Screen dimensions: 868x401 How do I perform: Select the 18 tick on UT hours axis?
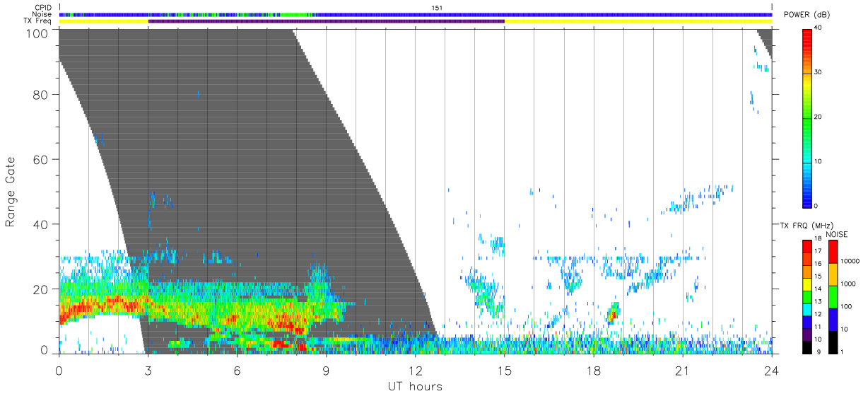pyautogui.click(x=594, y=370)
